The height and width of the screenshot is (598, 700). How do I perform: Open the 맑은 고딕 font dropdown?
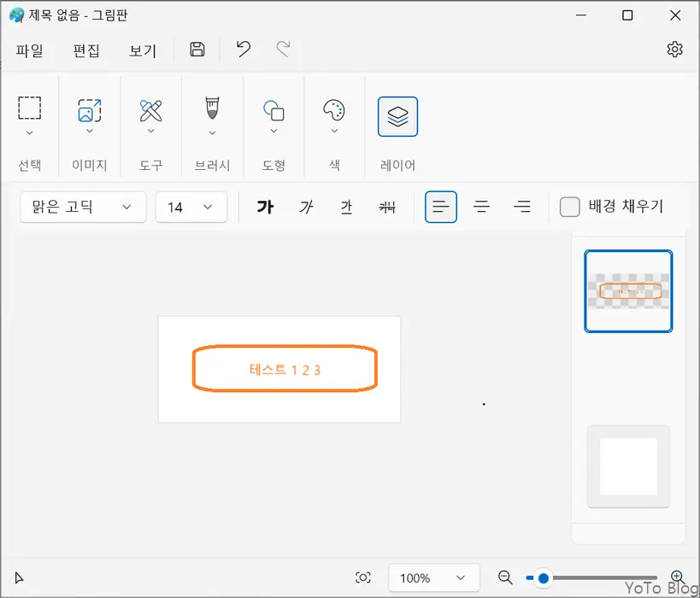(82, 207)
